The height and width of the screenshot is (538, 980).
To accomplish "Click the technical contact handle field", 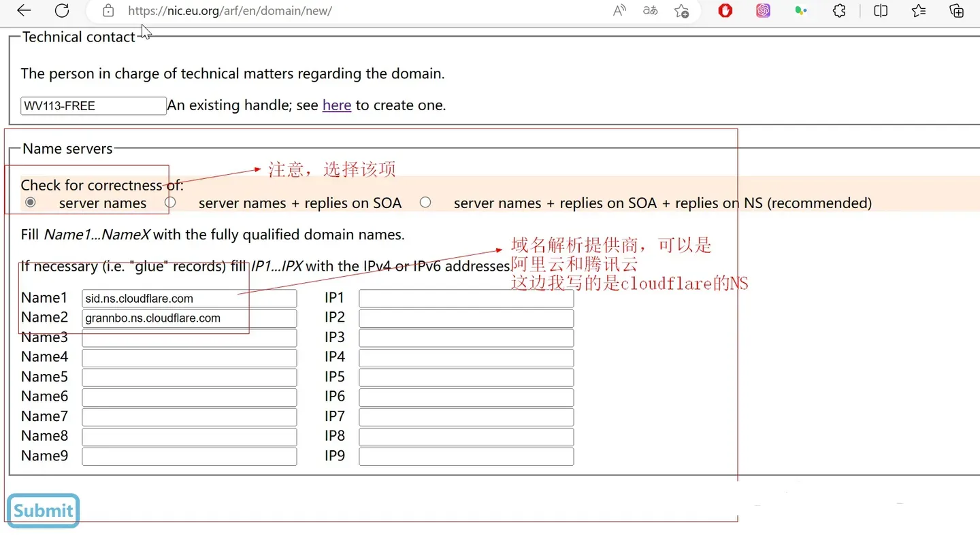I will (93, 106).
